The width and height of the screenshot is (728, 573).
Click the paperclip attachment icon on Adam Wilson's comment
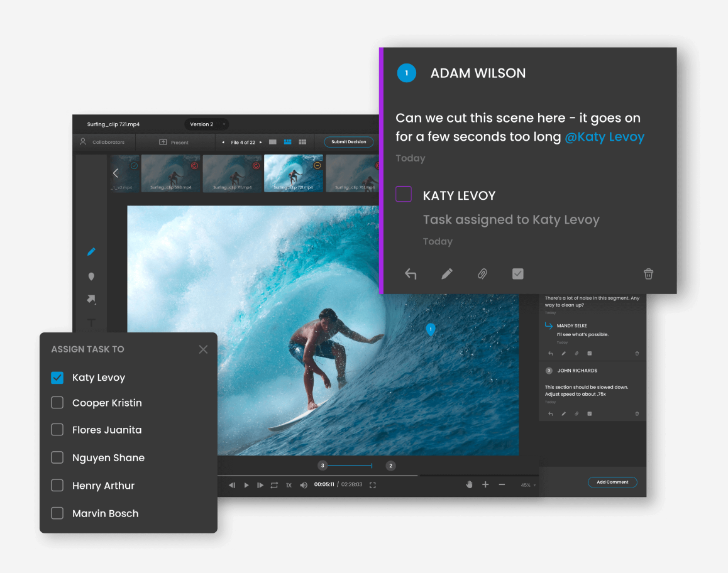click(482, 274)
